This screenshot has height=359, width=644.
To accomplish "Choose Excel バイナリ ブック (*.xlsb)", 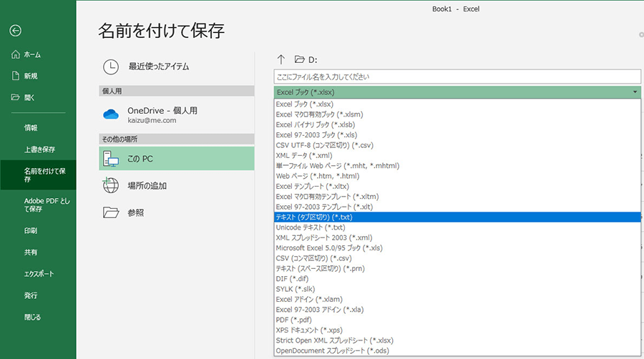I will (x=457, y=124).
